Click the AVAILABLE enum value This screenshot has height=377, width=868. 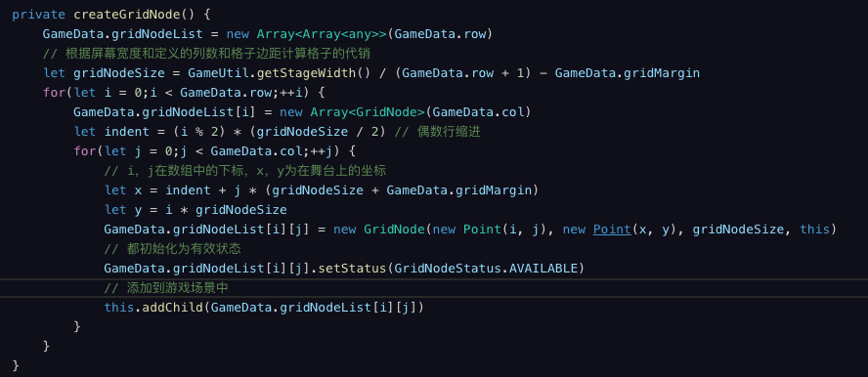[x=542, y=269]
